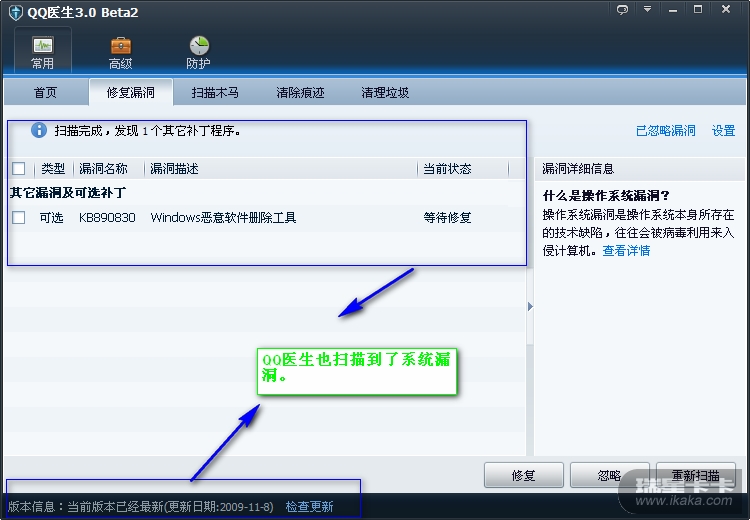The height and width of the screenshot is (520, 750).
Task: Click the 重新扫描 button
Action: [x=695, y=475]
